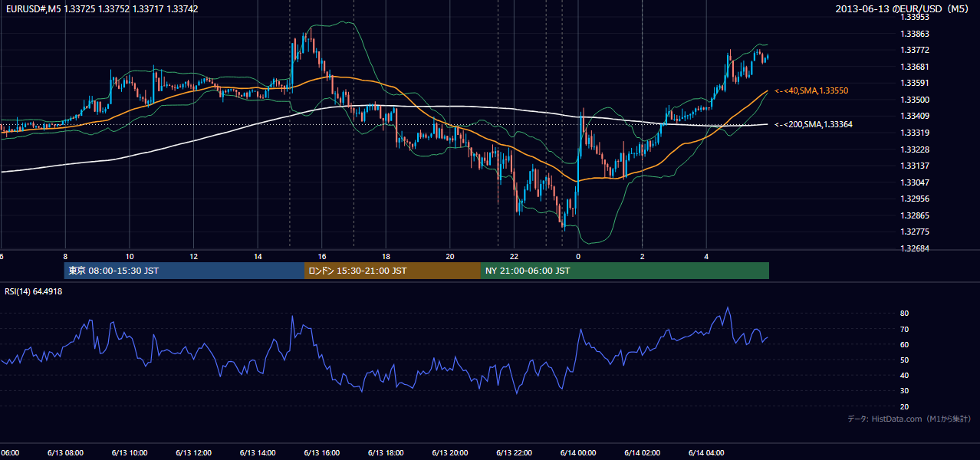Click price axis value 1.32956
The width and height of the screenshot is (980, 460).
click(915, 199)
